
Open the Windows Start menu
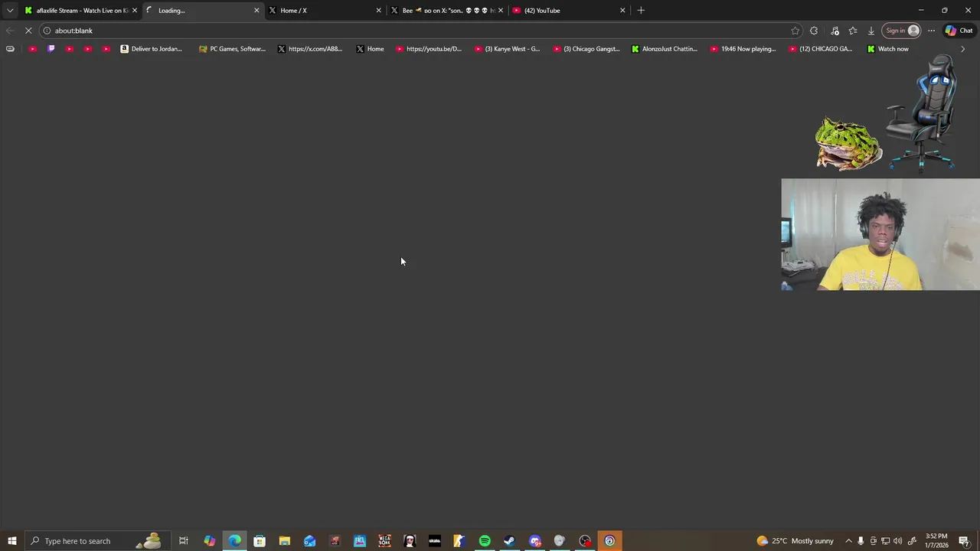click(12, 541)
